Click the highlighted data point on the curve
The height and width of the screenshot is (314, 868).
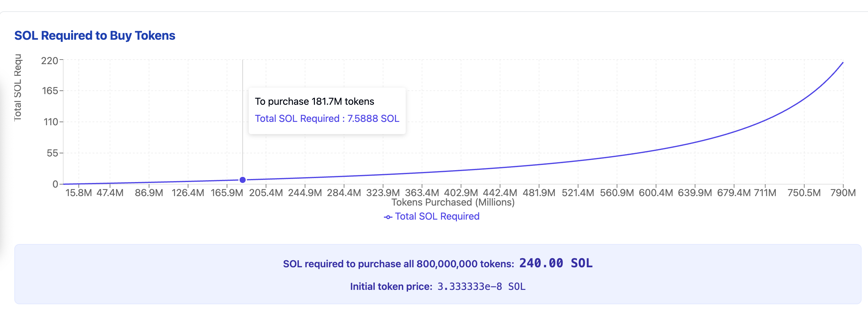tap(242, 180)
